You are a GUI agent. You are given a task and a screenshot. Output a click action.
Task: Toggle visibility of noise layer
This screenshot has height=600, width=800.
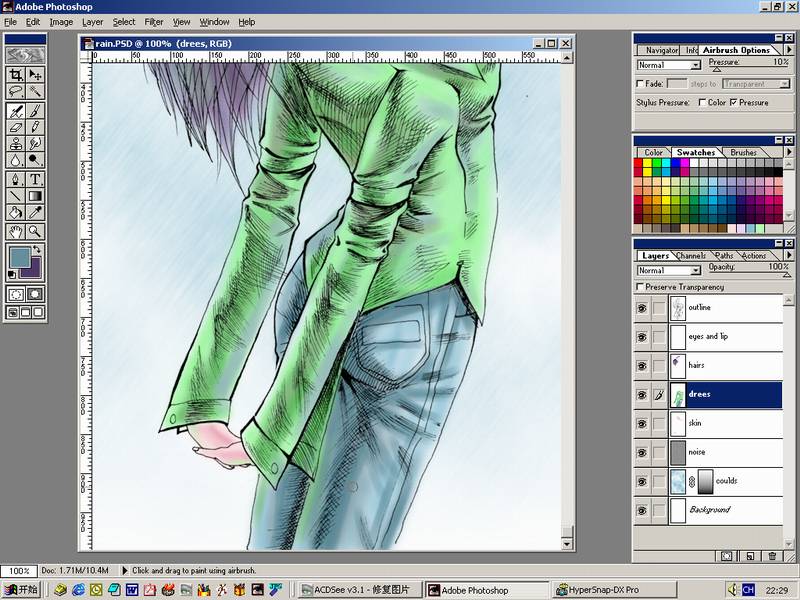642,453
